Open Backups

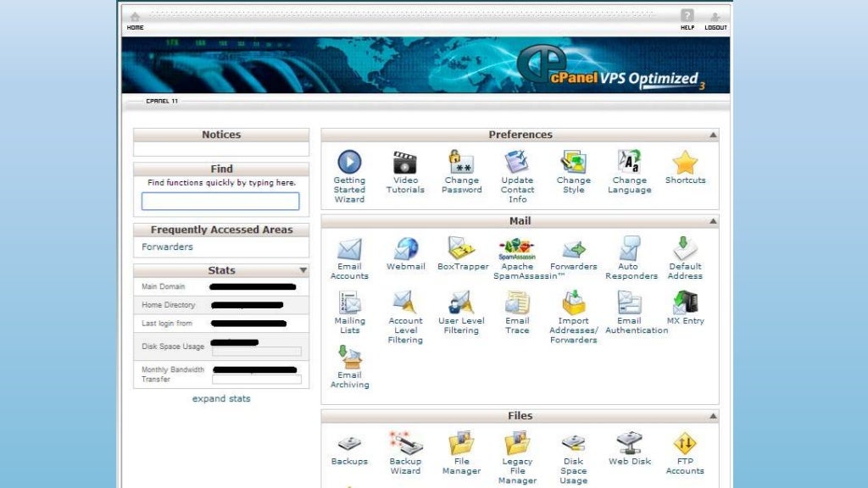tap(349, 449)
